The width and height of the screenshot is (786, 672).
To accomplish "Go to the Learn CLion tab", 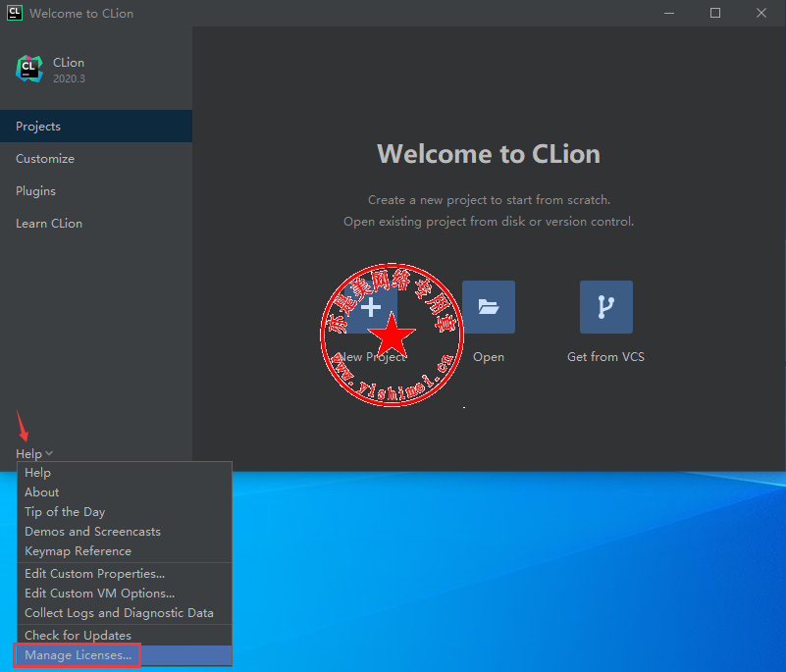I will pos(96,223).
